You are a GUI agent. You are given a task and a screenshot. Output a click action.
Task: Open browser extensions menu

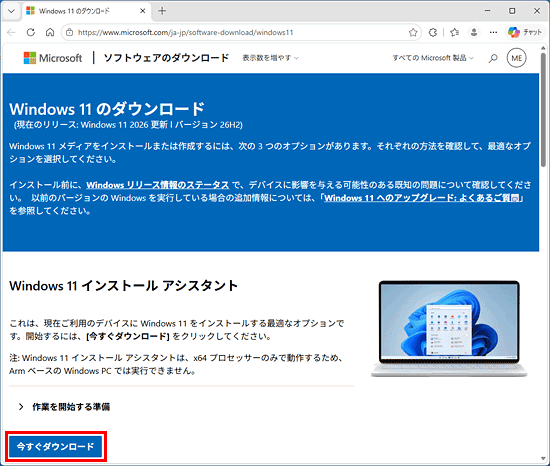pyautogui.click(x=433, y=33)
